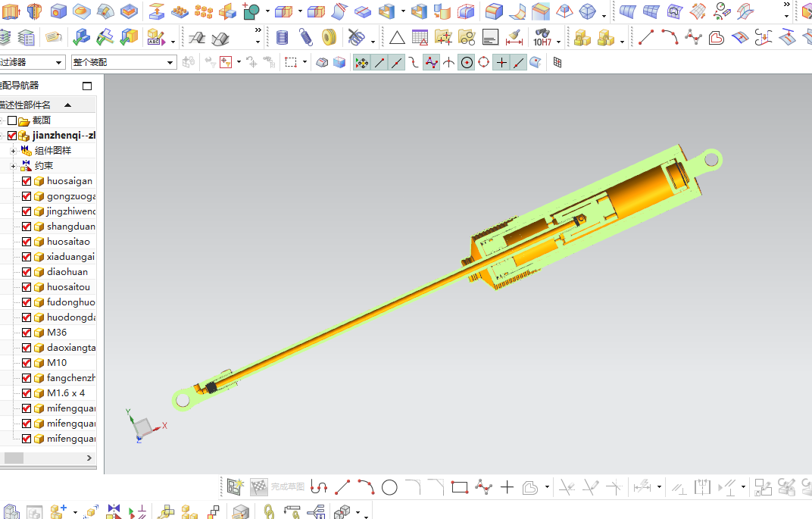Click the sketch profile curve icon

click(318, 487)
